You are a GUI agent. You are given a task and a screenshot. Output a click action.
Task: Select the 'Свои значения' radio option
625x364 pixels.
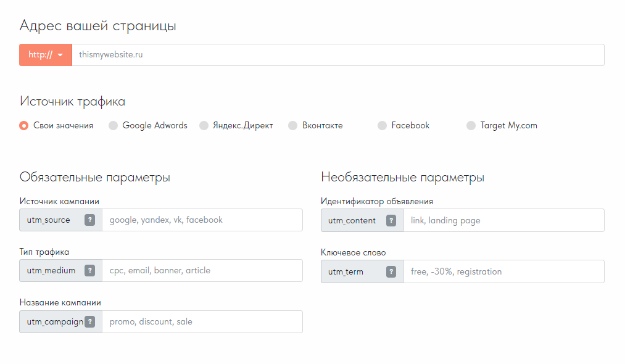tap(24, 126)
